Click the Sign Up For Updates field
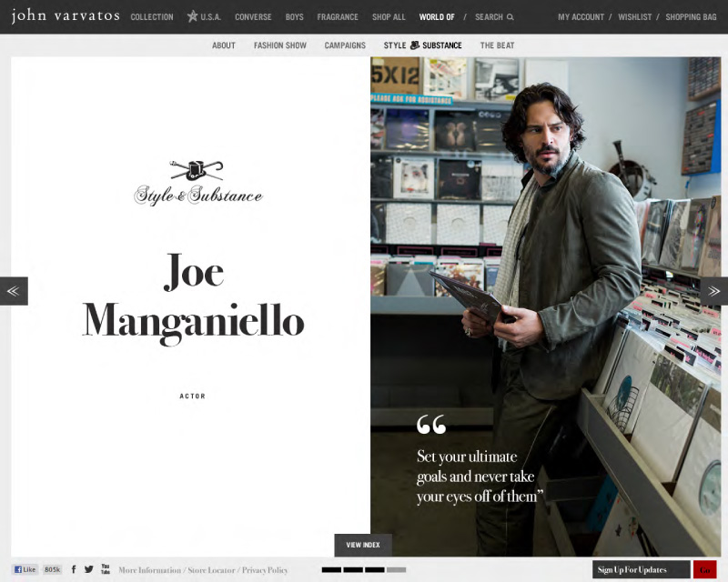Viewport: 728px width, 582px height. [x=641, y=570]
